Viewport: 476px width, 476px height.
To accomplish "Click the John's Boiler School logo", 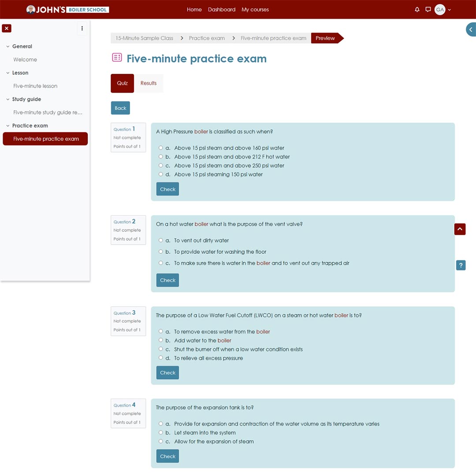I will click(x=67, y=10).
